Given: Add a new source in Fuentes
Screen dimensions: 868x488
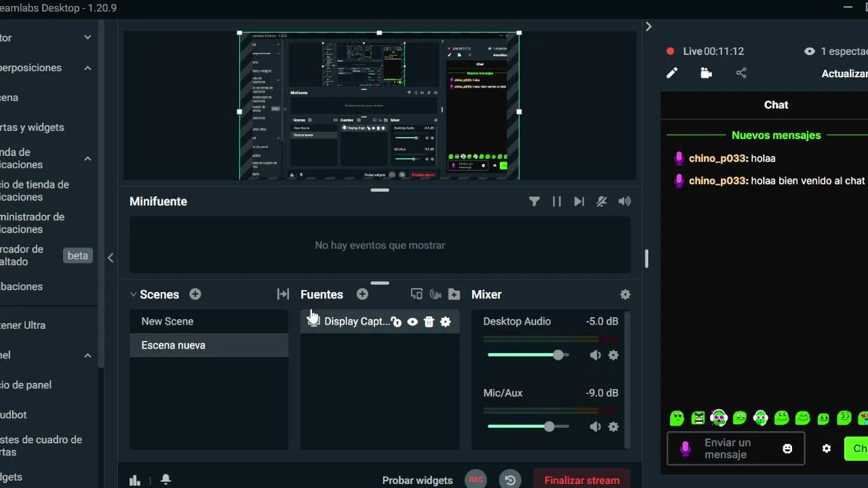Looking at the screenshot, I should [362, 294].
